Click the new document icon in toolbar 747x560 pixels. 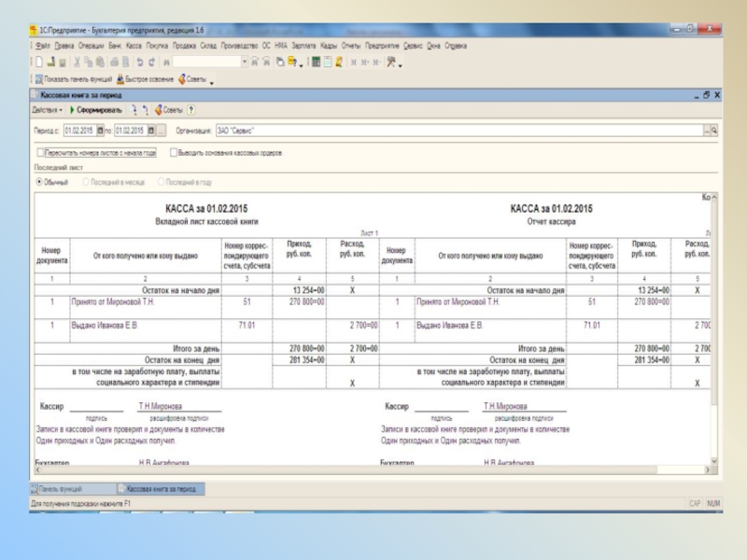click(x=40, y=63)
